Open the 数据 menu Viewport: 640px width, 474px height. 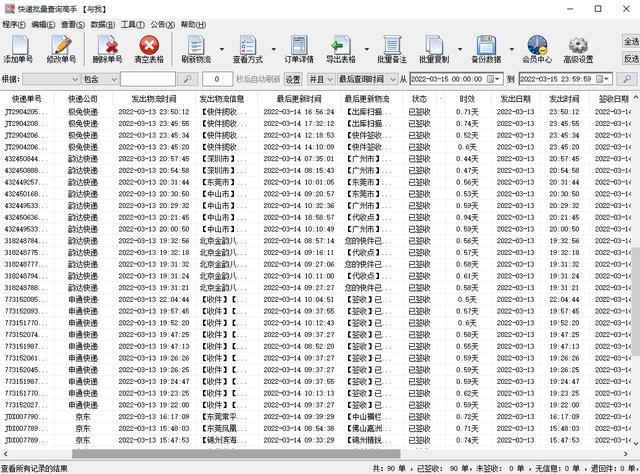[102, 23]
